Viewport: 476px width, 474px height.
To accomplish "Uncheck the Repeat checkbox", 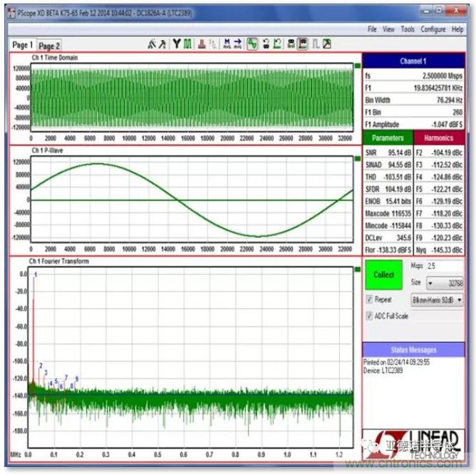I will (x=369, y=299).
